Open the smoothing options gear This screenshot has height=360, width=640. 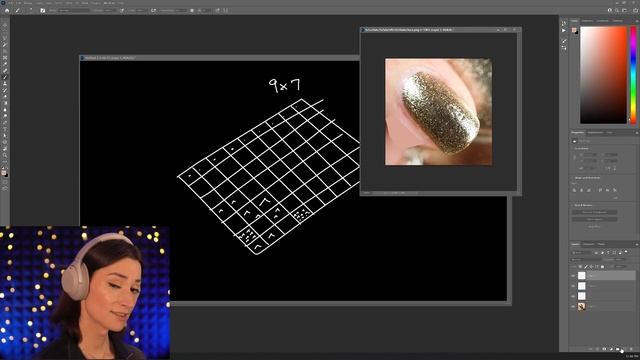pyautogui.click(x=192, y=10)
